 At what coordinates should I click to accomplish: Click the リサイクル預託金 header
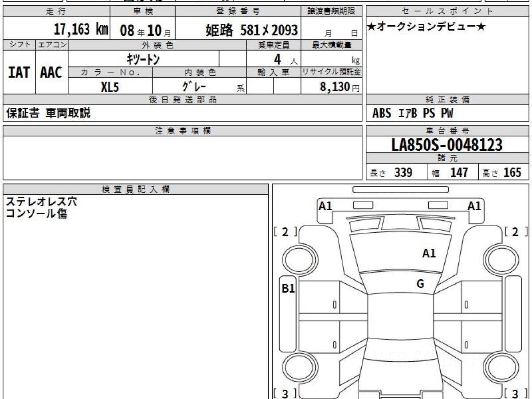332,72
